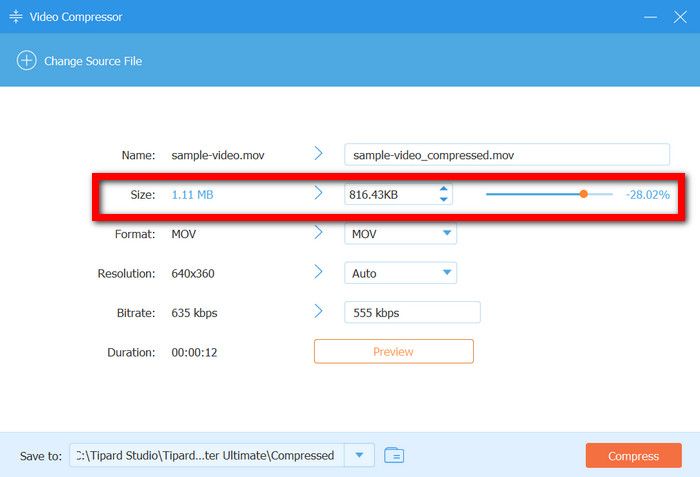
Task: Click the arrow icon in the Resolution row
Action: tap(318, 272)
